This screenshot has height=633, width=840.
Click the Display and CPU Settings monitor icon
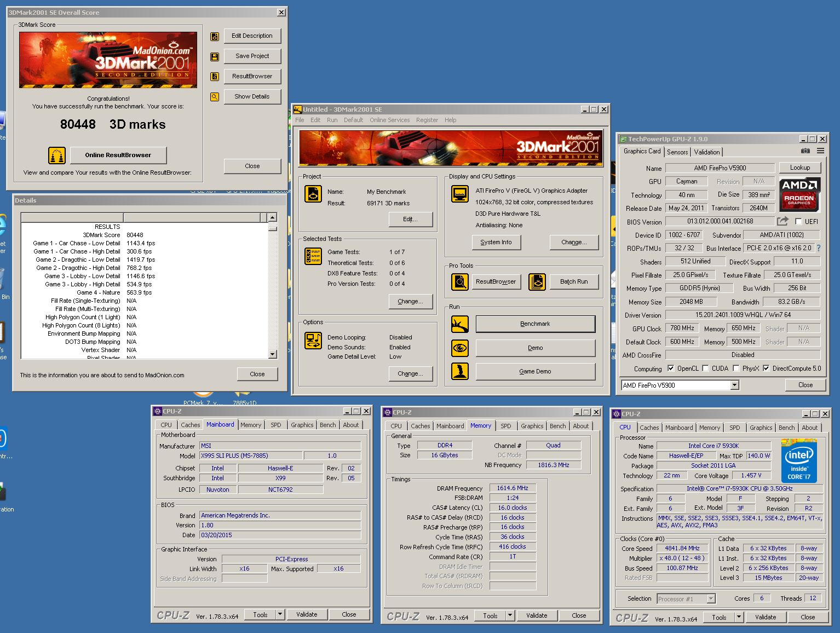459,194
